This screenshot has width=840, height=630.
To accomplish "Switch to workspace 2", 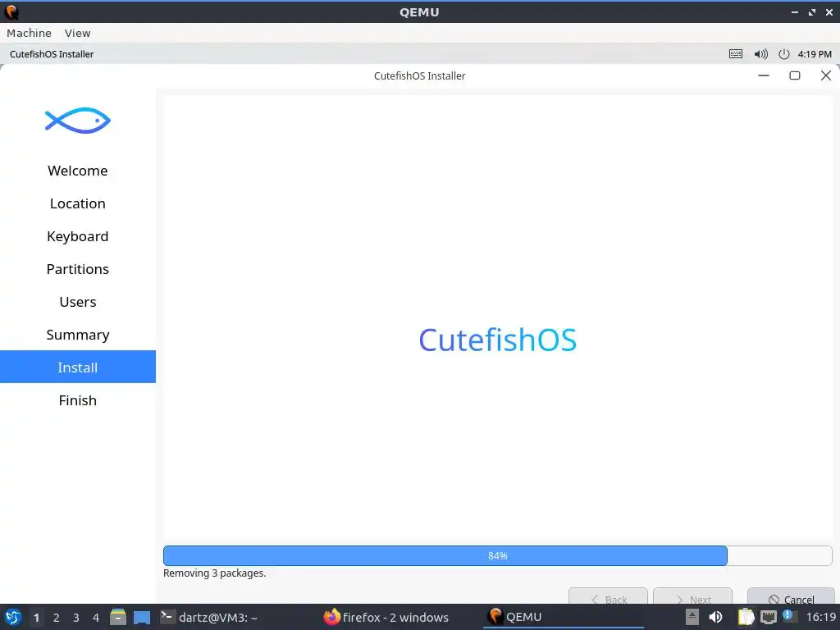I will pyautogui.click(x=57, y=618).
